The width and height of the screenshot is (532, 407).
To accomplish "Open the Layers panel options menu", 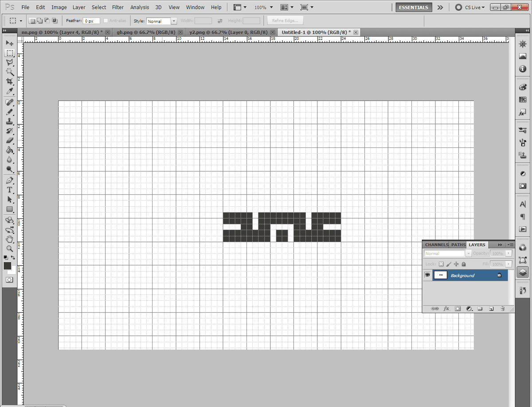I will [510, 244].
